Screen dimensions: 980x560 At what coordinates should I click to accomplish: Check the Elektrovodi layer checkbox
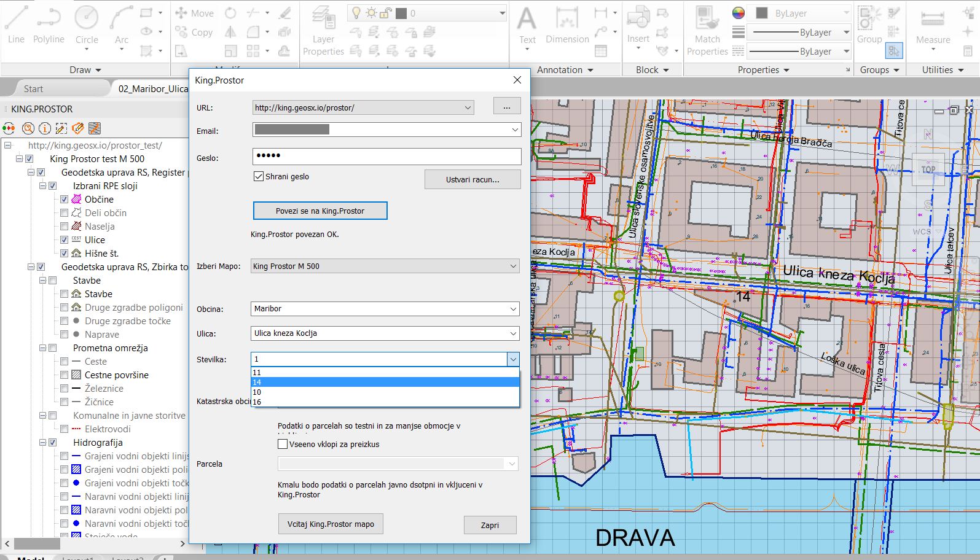pos(64,429)
